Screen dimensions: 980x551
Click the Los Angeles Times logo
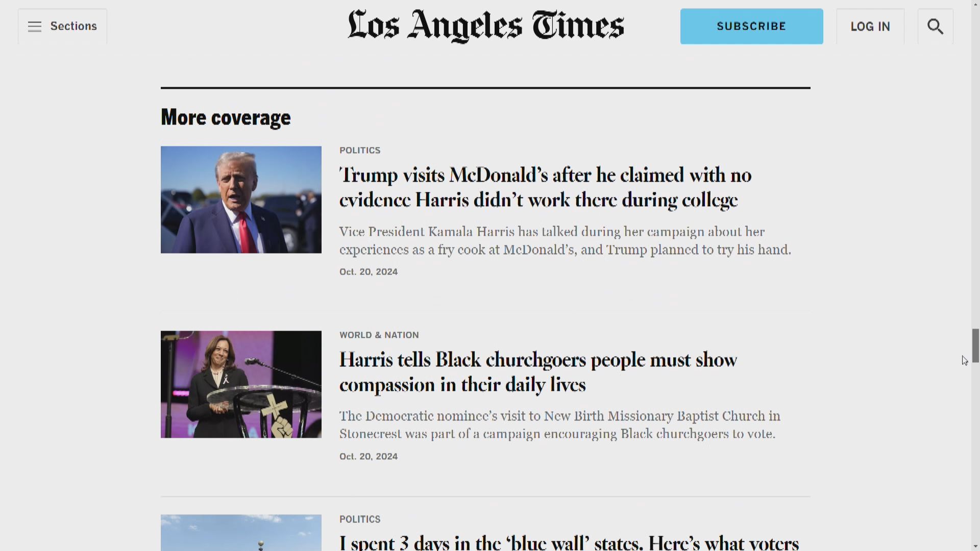point(485,26)
